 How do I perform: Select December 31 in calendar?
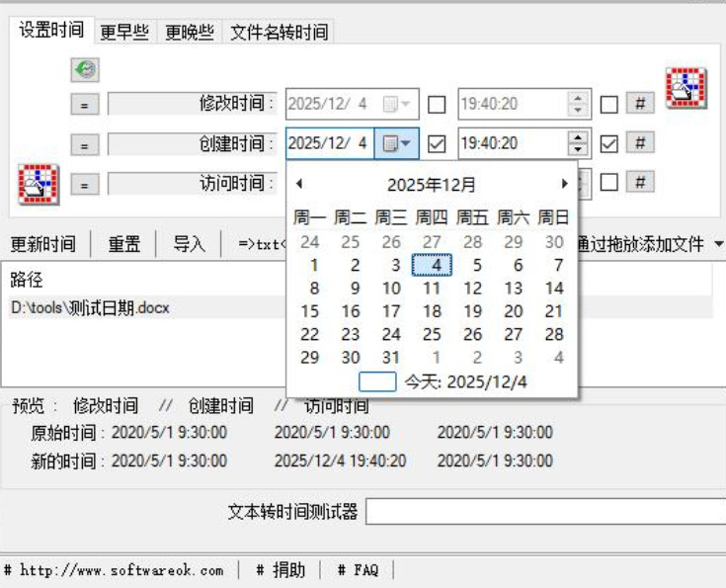pyautogui.click(x=391, y=358)
